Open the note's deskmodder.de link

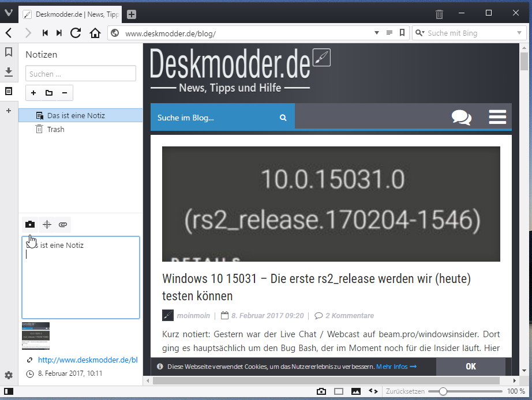pyautogui.click(x=88, y=360)
